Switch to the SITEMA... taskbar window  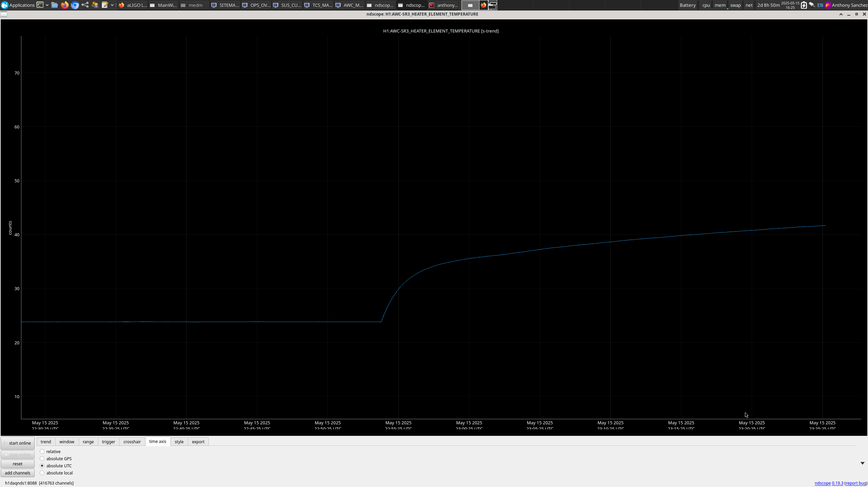point(225,5)
